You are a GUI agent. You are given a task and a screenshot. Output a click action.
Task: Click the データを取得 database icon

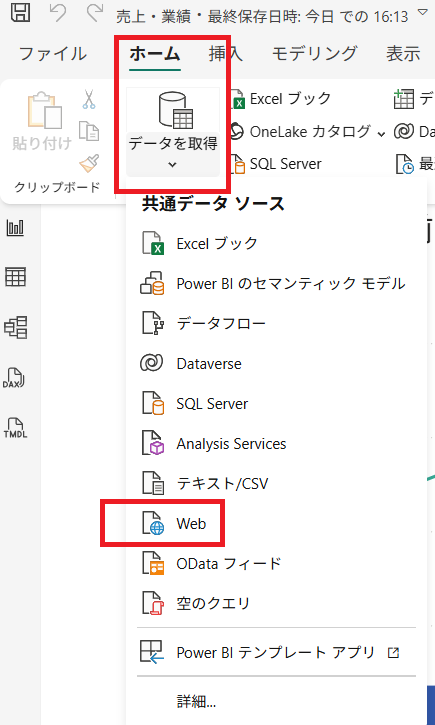pos(176,111)
